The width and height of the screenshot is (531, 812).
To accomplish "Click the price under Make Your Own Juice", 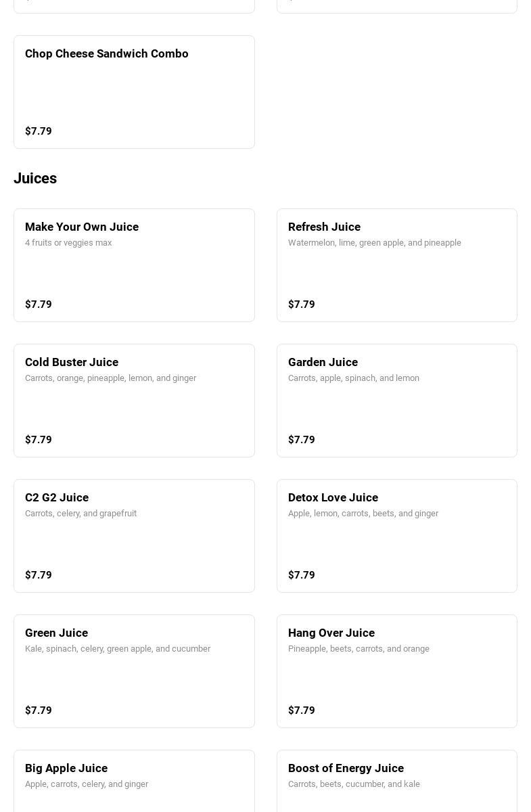I will click(x=39, y=304).
